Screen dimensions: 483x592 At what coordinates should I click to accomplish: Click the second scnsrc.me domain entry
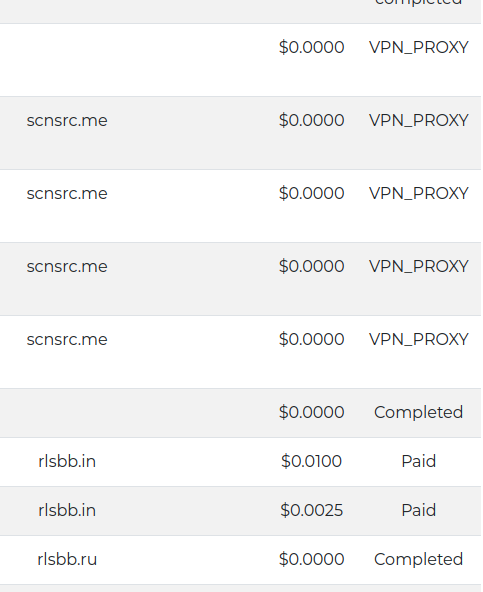tap(67, 193)
